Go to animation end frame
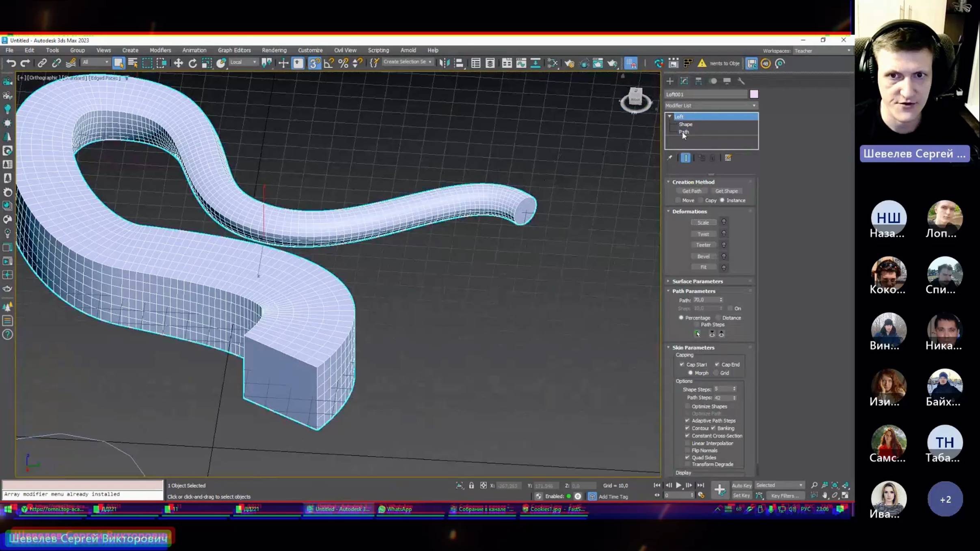The height and width of the screenshot is (551, 980). 701,485
